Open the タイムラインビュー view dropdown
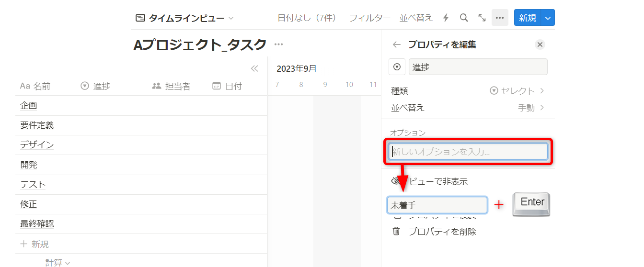 click(x=185, y=18)
